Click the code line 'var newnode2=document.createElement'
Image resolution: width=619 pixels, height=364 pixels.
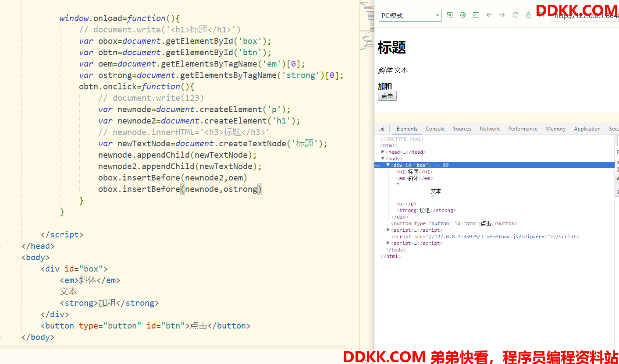tap(199, 121)
